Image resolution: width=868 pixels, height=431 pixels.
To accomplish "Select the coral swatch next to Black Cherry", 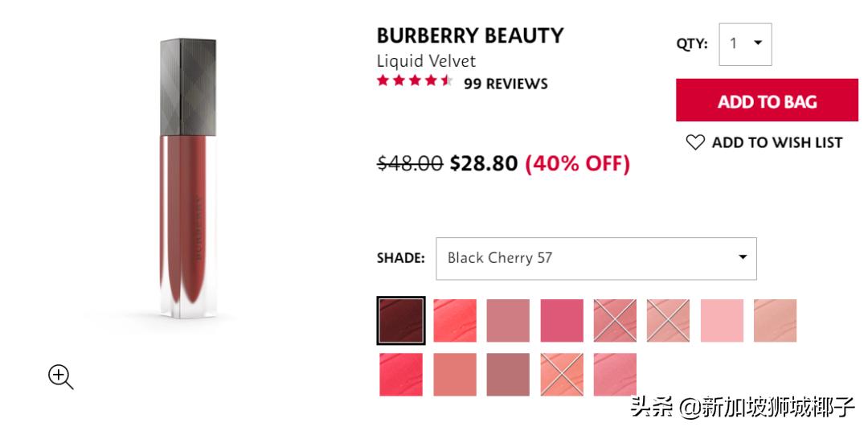I will [455, 321].
